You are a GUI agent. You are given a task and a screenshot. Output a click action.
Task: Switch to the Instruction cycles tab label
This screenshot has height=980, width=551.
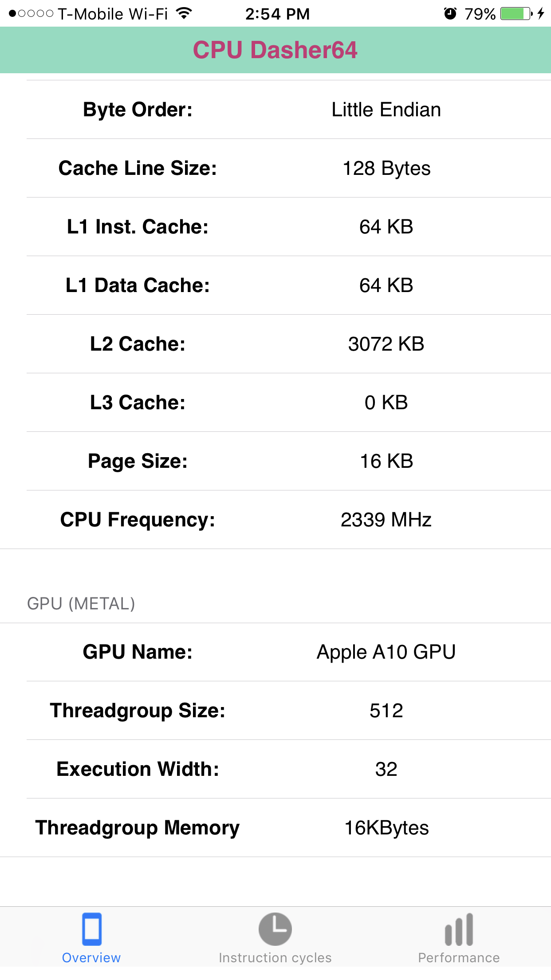pos(275,958)
